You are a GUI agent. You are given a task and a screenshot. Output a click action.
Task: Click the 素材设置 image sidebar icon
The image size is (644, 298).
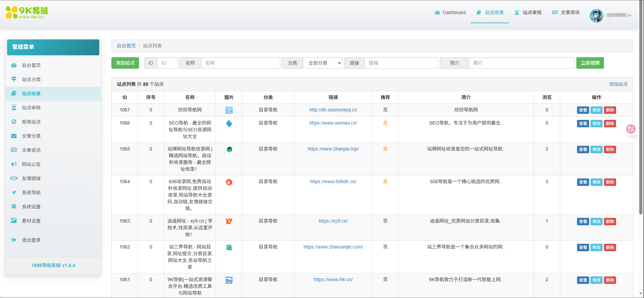(x=14, y=221)
